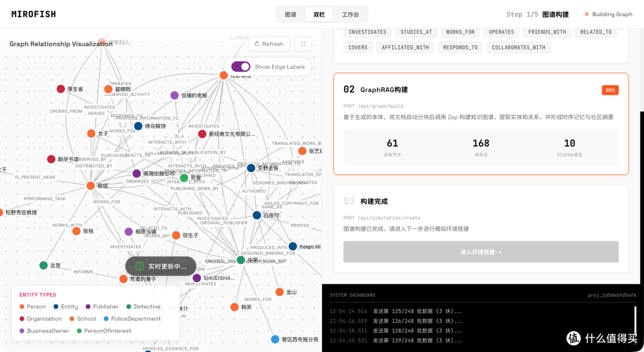Screen dimensions: 644x352
Task: Click the 金山 graph node
Action: click(x=280, y=292)
